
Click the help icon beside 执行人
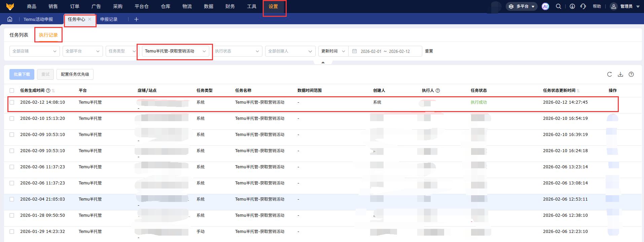coord(438,91)
